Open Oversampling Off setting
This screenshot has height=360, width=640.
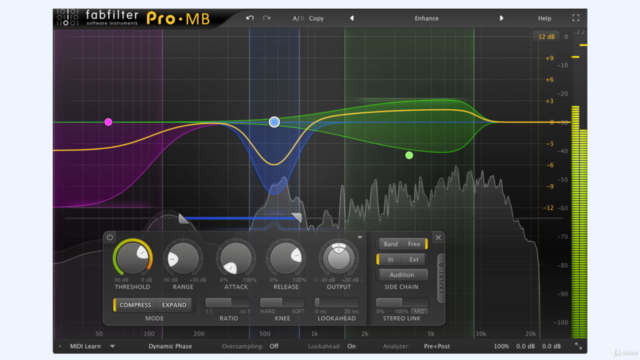[x=274, y=346]
